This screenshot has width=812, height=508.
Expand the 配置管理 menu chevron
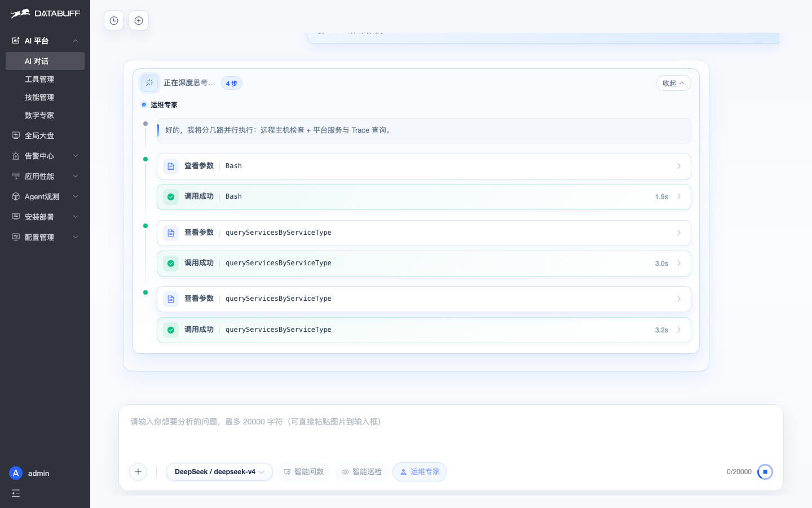coord(76,237)
